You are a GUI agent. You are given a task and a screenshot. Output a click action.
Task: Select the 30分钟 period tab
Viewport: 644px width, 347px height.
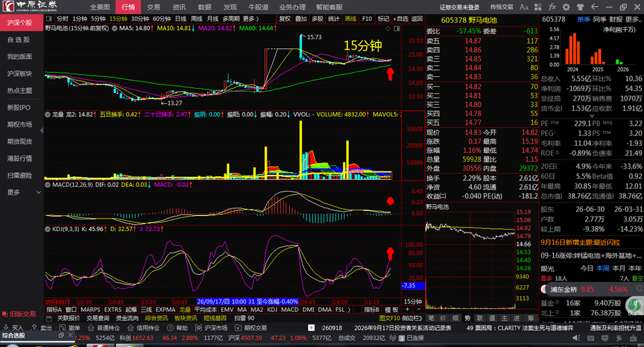pyautogui.click(x=140, y=19)
